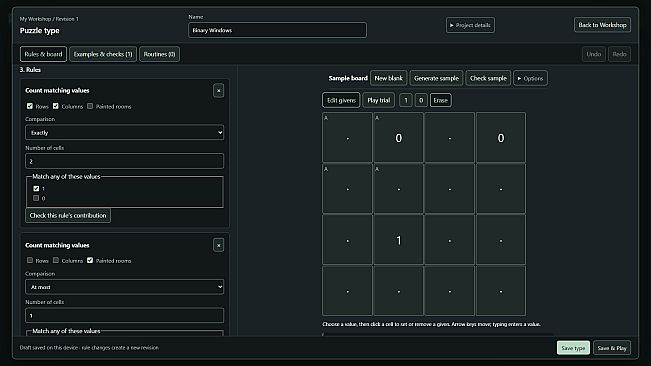This screenshot has height=366, width=651.
Task: Toggle Rows checkbox in first rule
Action: [x=30, y=106]
